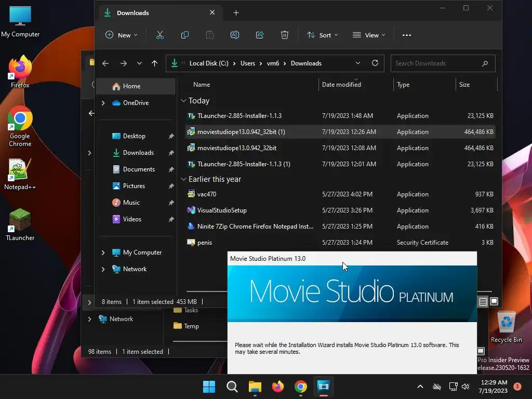Select the Downloads tab
Image resolution: width=532 pixels, height=399 pixels.
tap(159, 13)
